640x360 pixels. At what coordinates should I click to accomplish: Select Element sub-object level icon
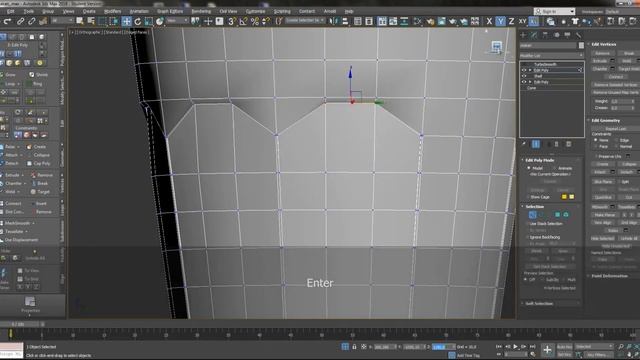(x=566, y=215)
